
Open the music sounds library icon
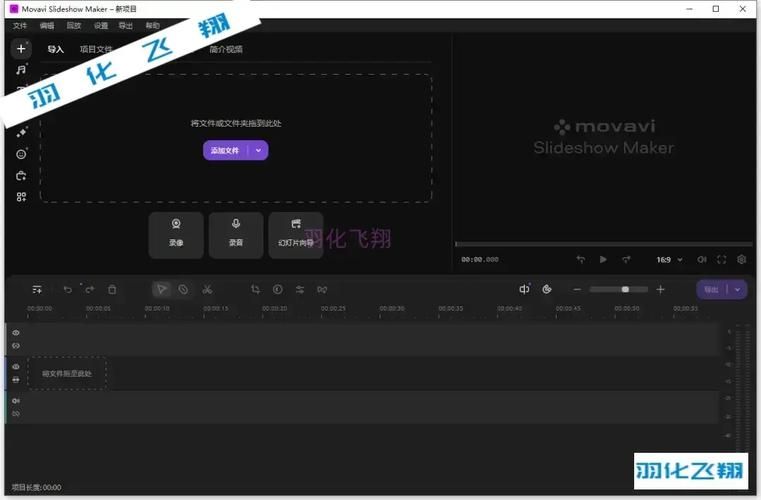point(21,70)
